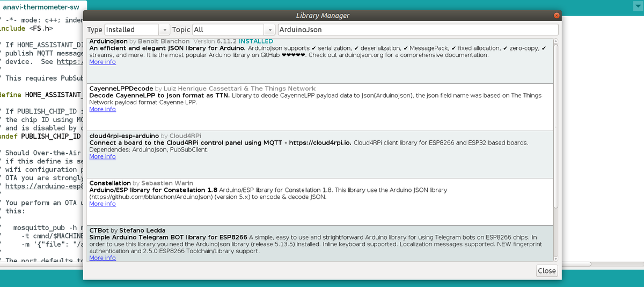
Task: Open More info link for Constellation library
Action: pyautogui.click(x=103, y=204)
